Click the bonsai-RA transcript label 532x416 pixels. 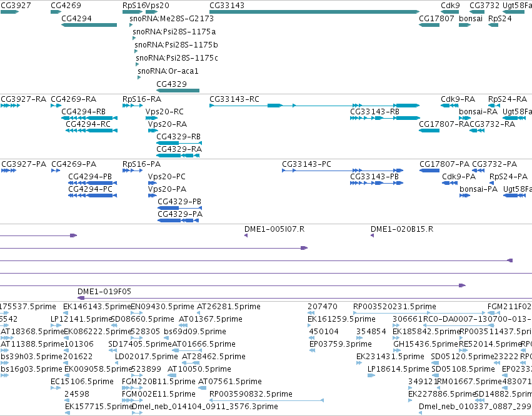(478, 112)
